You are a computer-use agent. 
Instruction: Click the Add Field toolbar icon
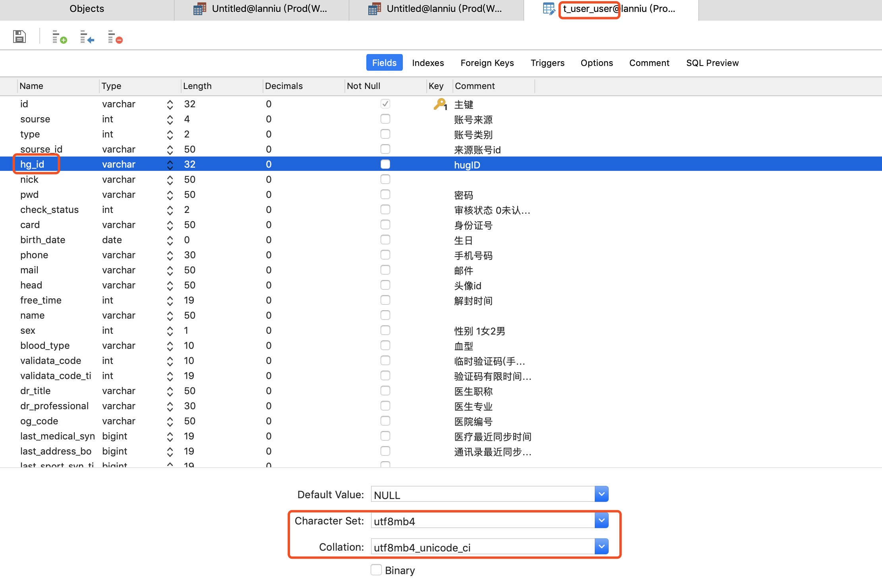(60, 37)
